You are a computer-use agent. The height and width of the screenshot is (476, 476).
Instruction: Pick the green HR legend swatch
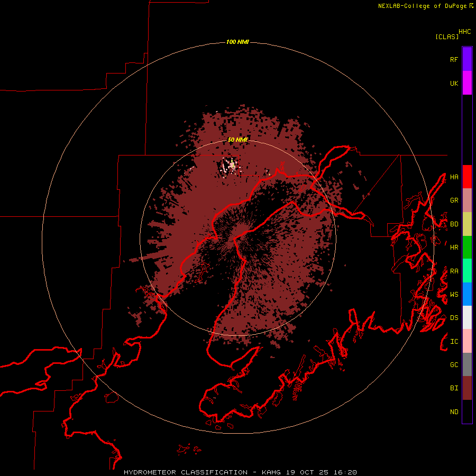pos(467,248)
